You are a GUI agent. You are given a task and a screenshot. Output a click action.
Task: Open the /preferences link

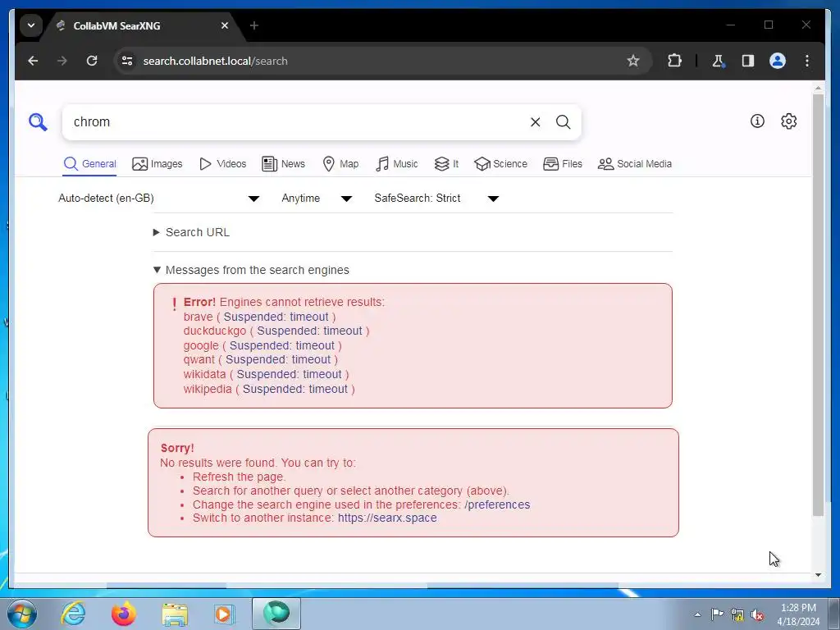[x=497, y=504]
